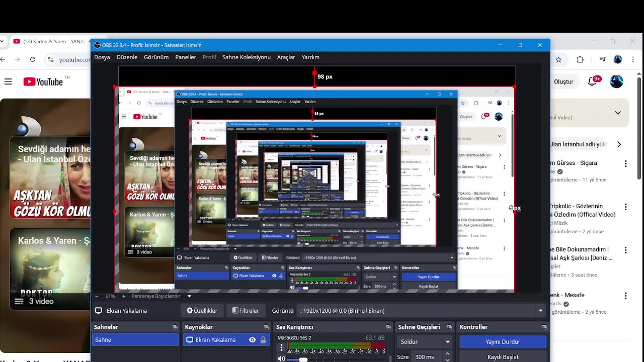Float the Kaynaklar dock panel
Image resolution: width=644 pixels, height=362 pixels.
pyautogui.click(x=267, y=327)
